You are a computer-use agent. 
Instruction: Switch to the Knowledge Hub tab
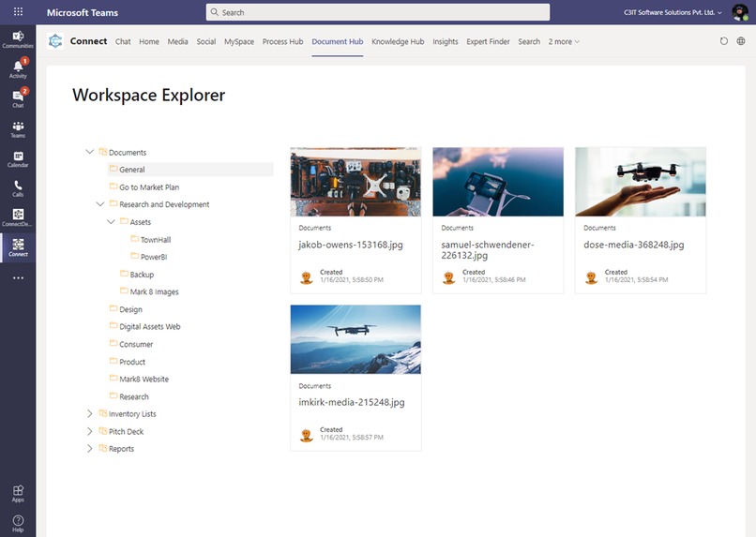click(398, 42)
